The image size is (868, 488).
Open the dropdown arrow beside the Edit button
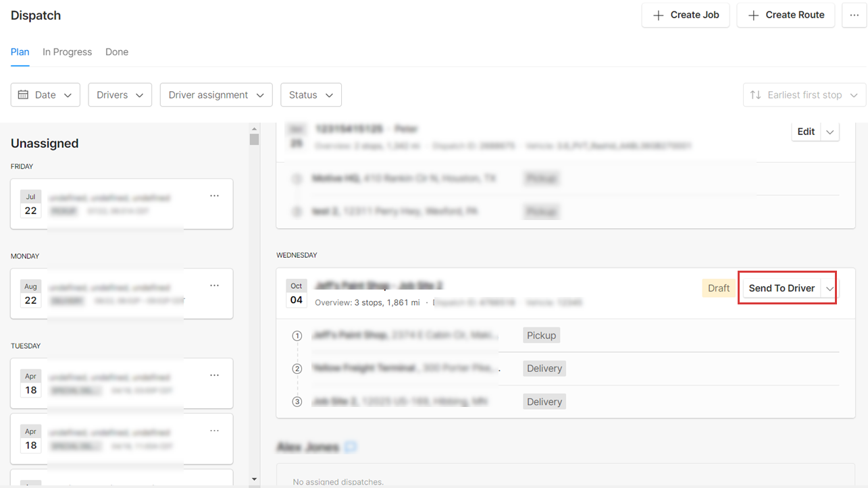829,131
